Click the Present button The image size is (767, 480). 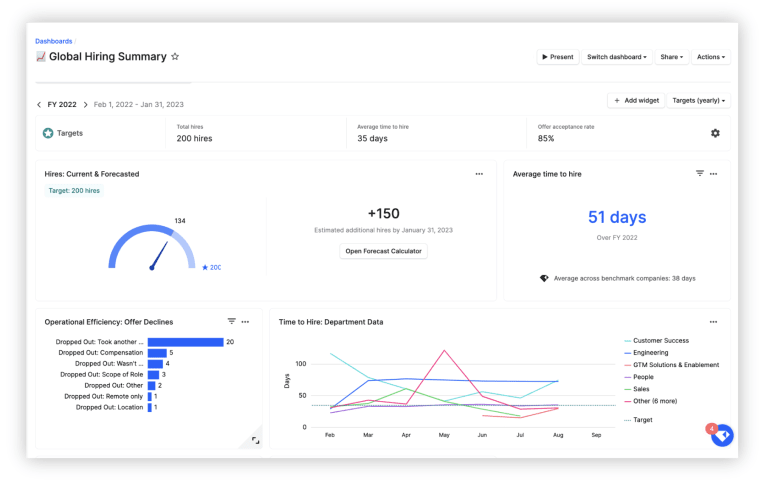(x=558, y=57)
